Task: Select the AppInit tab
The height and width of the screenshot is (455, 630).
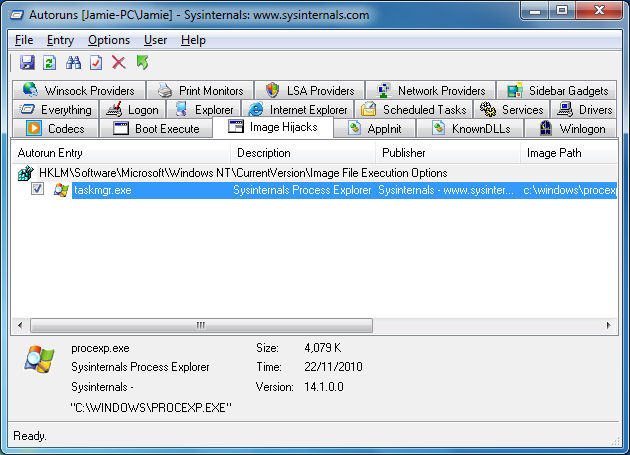Action: (374, 129)
